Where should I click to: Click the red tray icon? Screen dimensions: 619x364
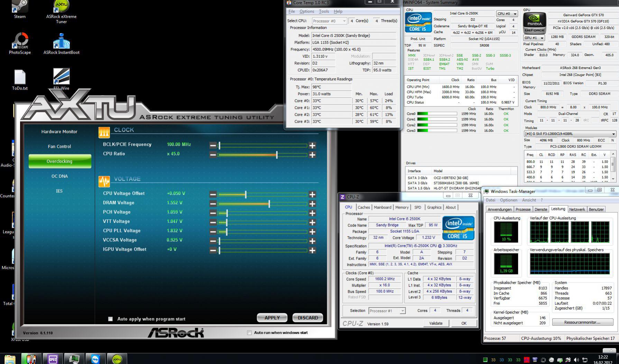tap(527, 360)
